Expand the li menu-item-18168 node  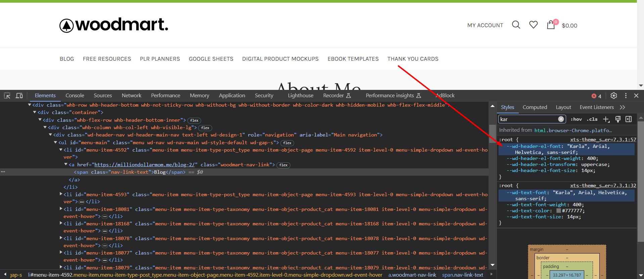(61, 223)
